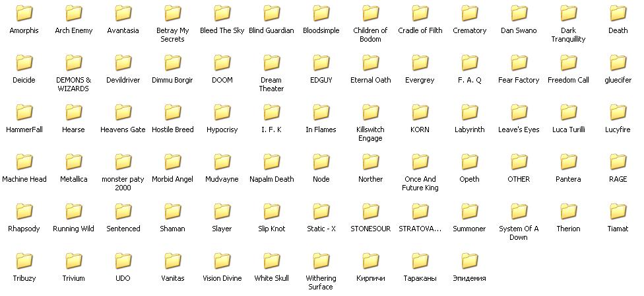Click the Napalm Death folder name

pyautogui.click(x=271, y=179)
